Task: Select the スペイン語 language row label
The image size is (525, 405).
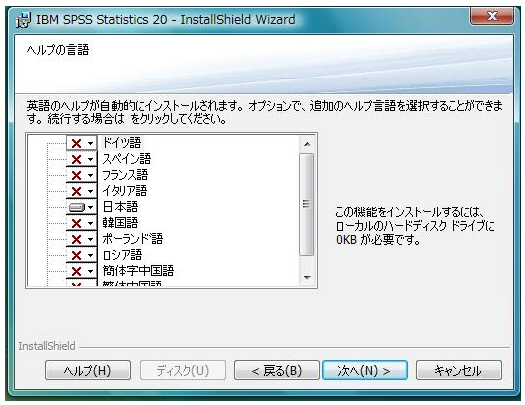Action: pos(127,159)
